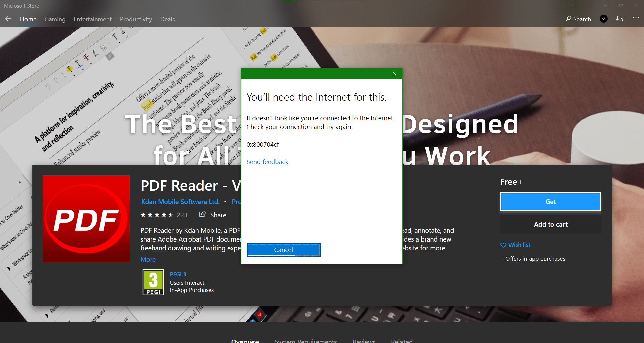The image size is (644, 343).
Task: Click the Free+ price label
Action: point(511,182)
